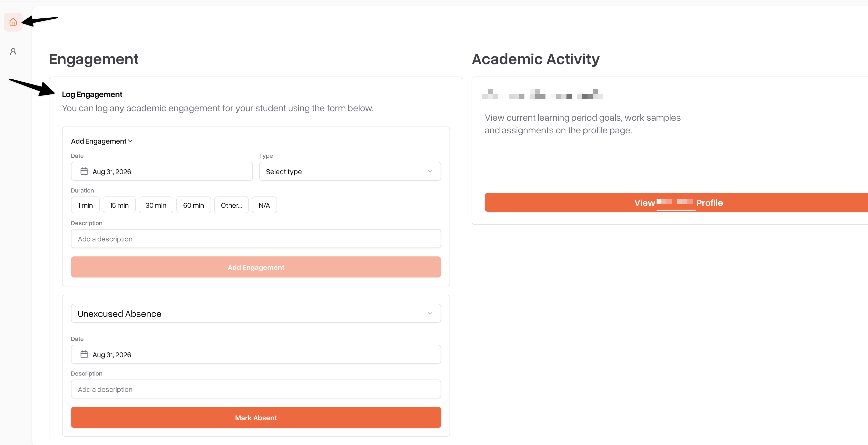Click calendar icon in absence Date field
The width and height of the screenshot is (868, 445).
pos(84,355)
